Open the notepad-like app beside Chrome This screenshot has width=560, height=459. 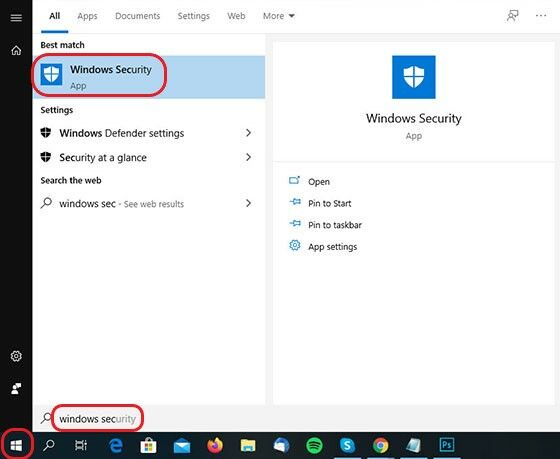click(414, 445)
